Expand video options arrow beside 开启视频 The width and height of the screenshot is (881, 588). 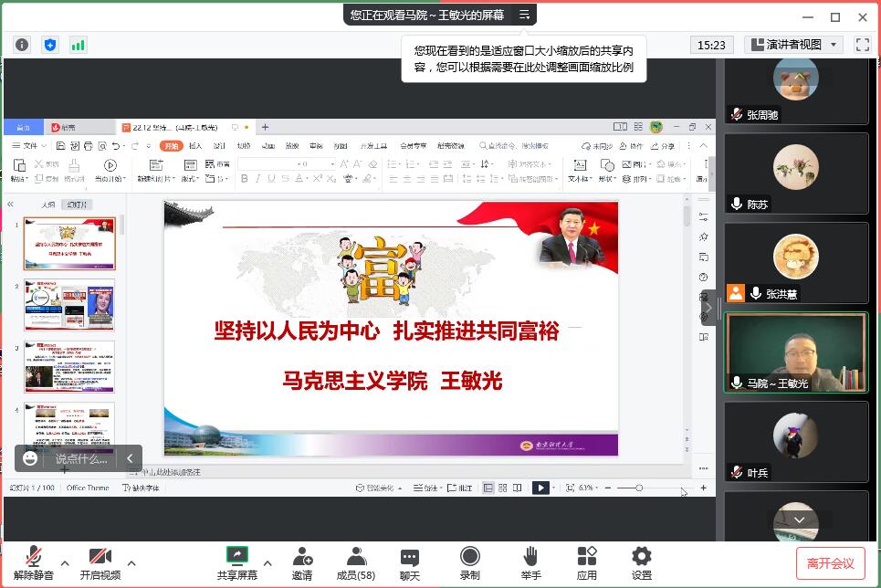point(131,562)
